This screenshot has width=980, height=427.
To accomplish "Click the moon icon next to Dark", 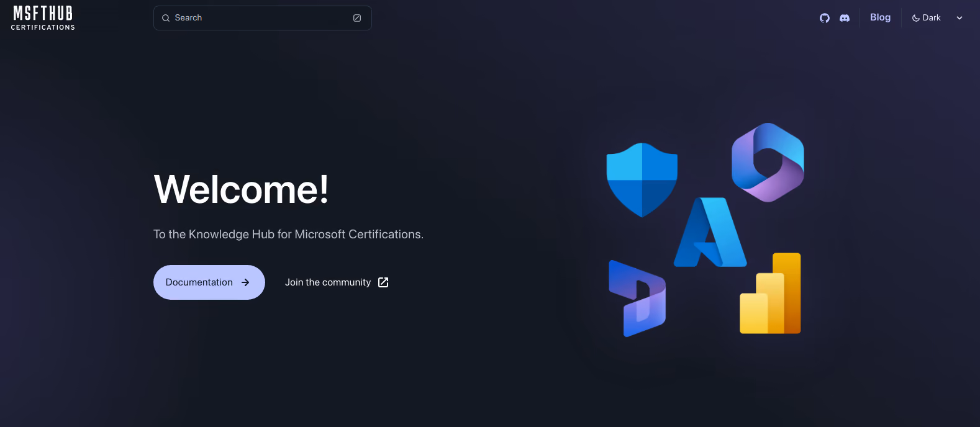I will coord(915,18).
